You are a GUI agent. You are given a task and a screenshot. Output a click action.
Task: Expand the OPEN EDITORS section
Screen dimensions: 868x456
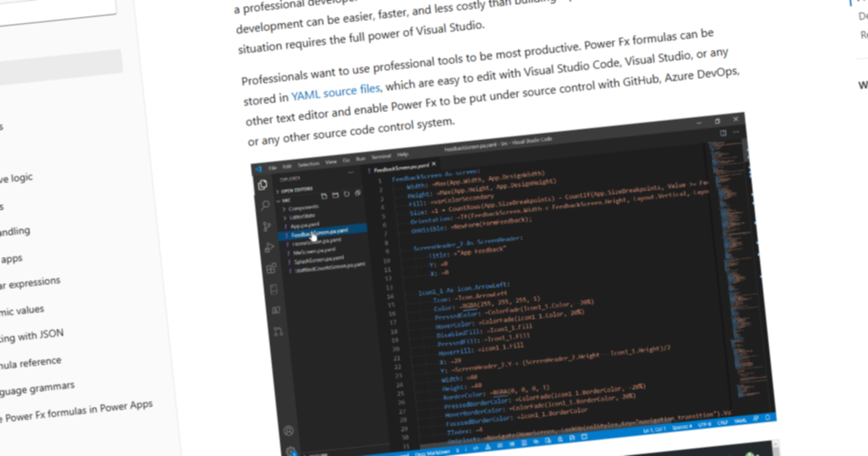(x=294, y=190)
